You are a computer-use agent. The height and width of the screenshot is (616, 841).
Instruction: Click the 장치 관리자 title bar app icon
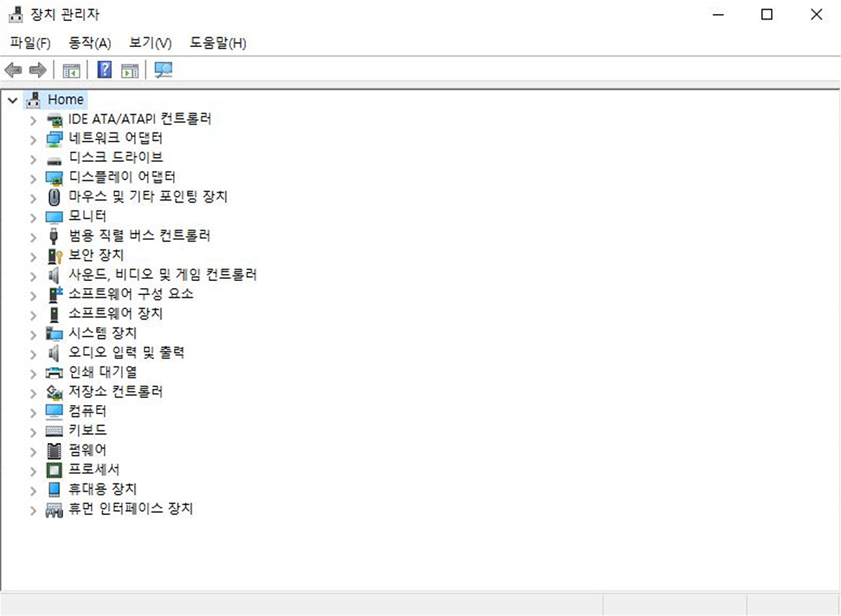pyautogui.click(x=17, y=14)
